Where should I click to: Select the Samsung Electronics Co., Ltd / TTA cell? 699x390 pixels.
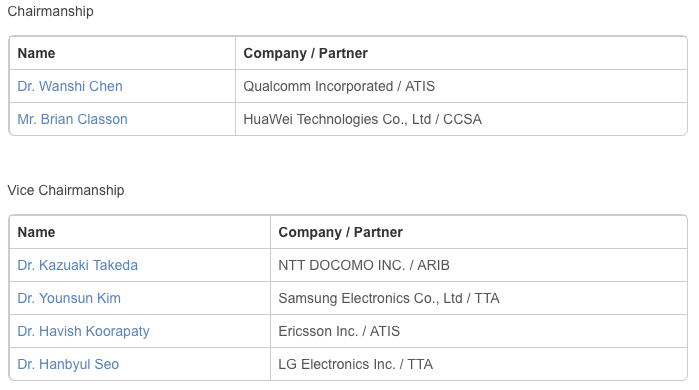tap(479, 298)
